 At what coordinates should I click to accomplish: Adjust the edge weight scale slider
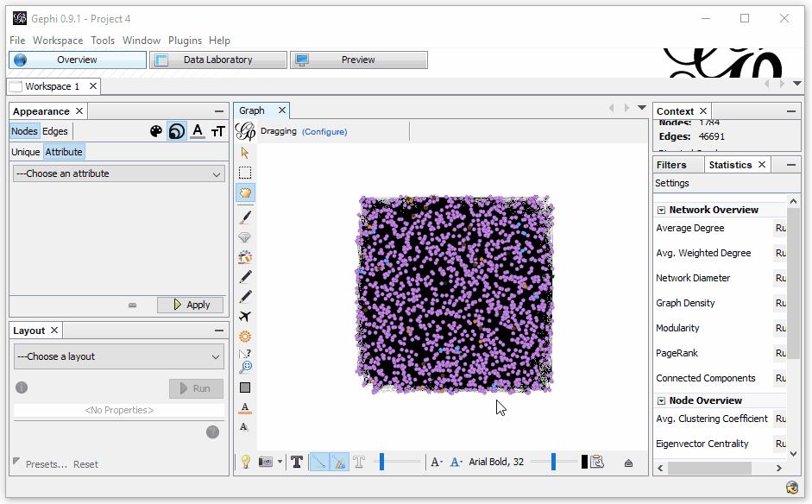(397, 462)
